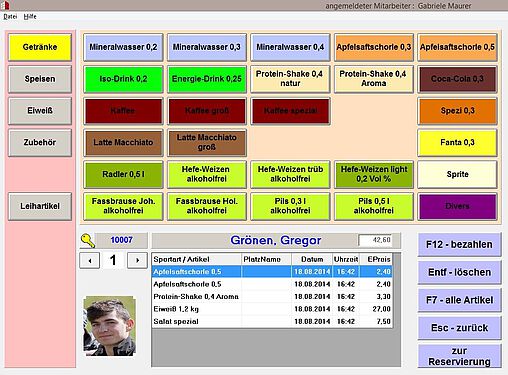The width and height of the screenshot is (508, 375).
Task: Go to previous number with left arrow
Action: coord(90,260)
